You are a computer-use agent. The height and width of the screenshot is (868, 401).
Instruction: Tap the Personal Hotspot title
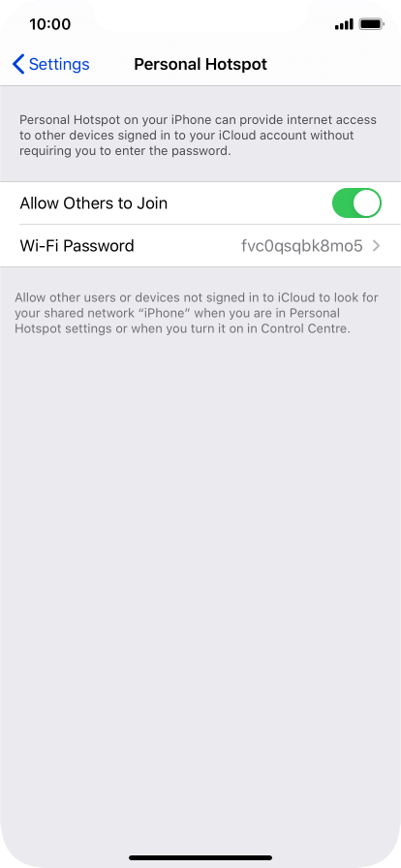pos(200,64)
